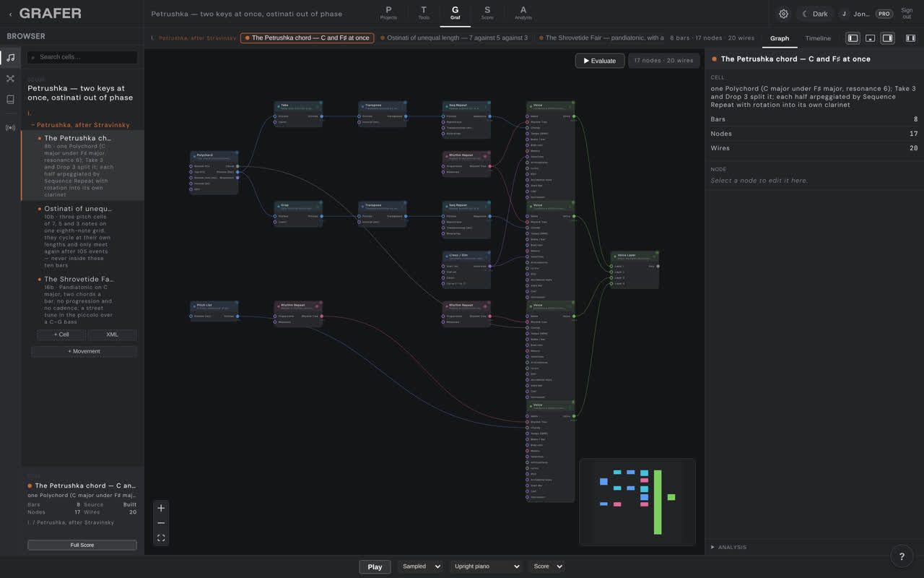Open the help question mark button
Viewport: 924px width, 578px height.
pyautogui.click(x=902, y=556)
